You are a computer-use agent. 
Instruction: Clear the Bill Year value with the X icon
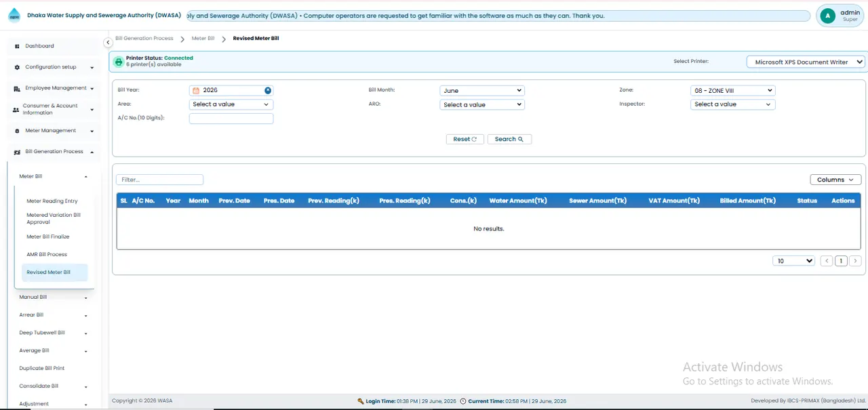[x=268, y=90]
